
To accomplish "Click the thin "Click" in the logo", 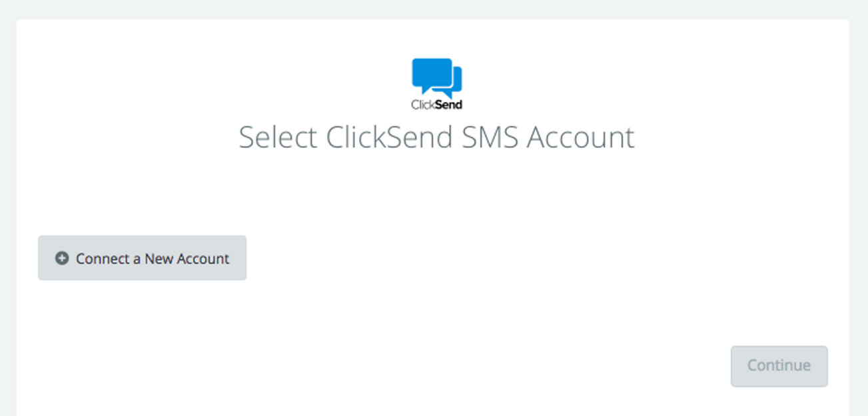I will click(423, 105).
